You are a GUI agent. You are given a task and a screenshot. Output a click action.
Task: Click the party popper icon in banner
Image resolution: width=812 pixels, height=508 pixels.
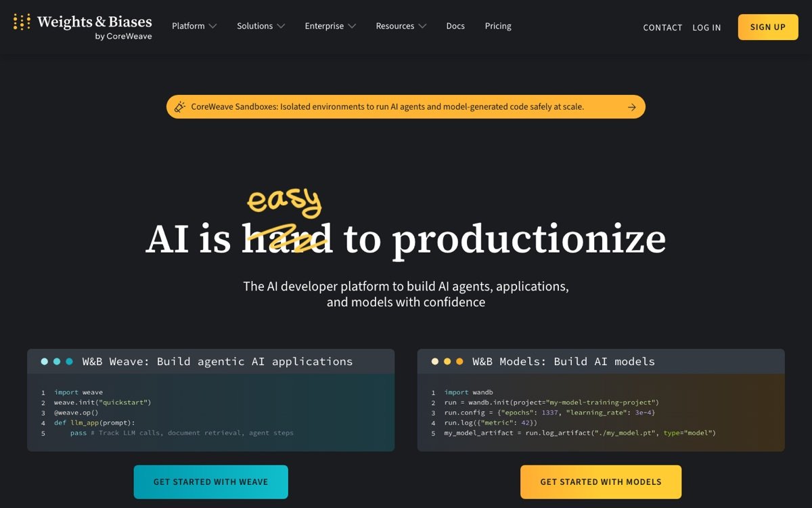click(x=180, y=107)
